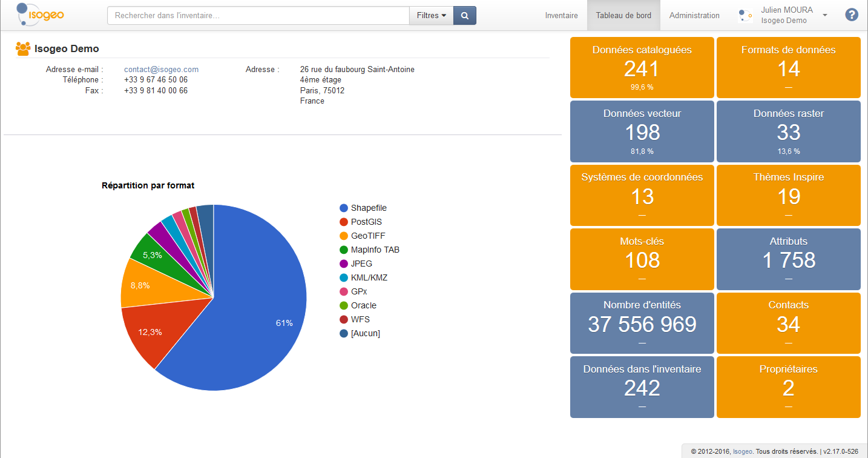Click the WFS legend label
This screenshot has width=868, height=458.
(x=361, y=320)
